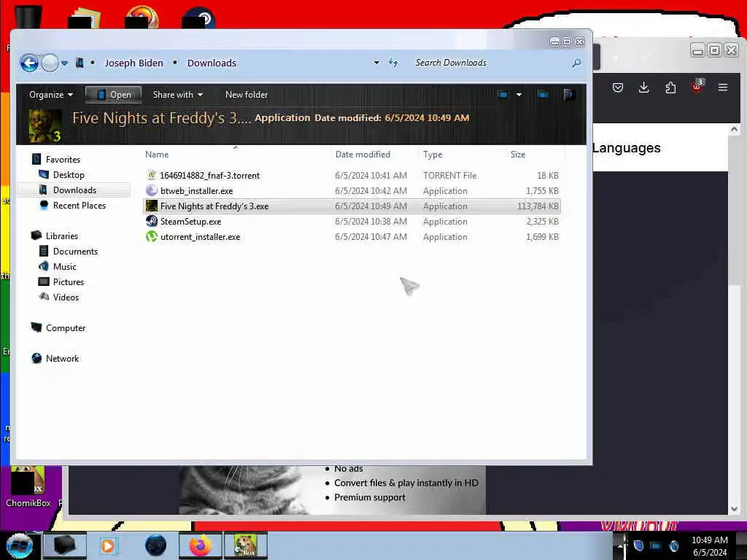Screen dimensions: 747x560
Task: Click Downloads in the address path
Action: tap(212, 63)
